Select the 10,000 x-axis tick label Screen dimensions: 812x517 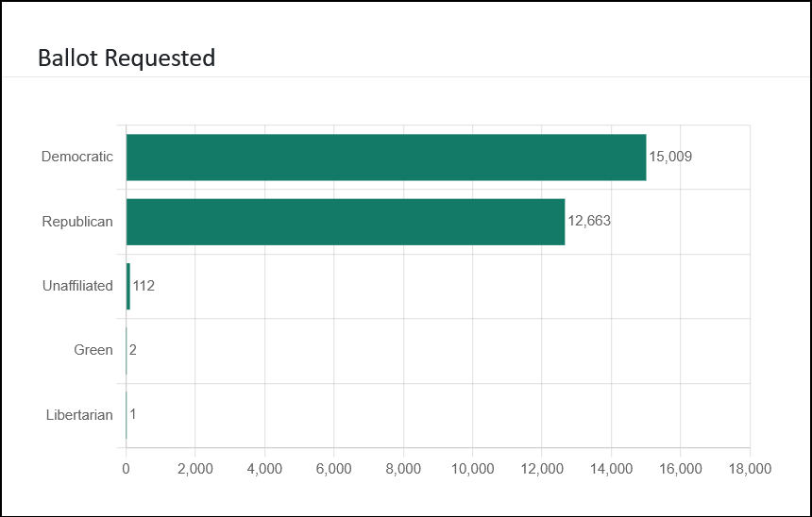tap(472, 468)
